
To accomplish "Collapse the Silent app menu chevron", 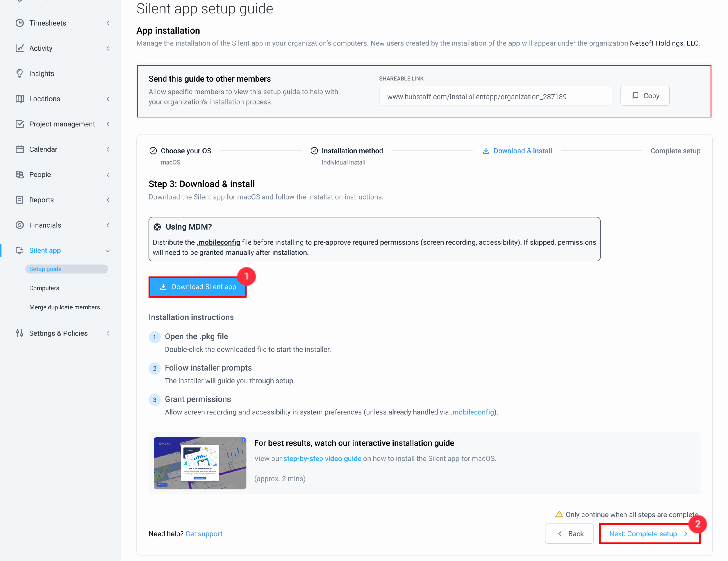I will [108, 251].
